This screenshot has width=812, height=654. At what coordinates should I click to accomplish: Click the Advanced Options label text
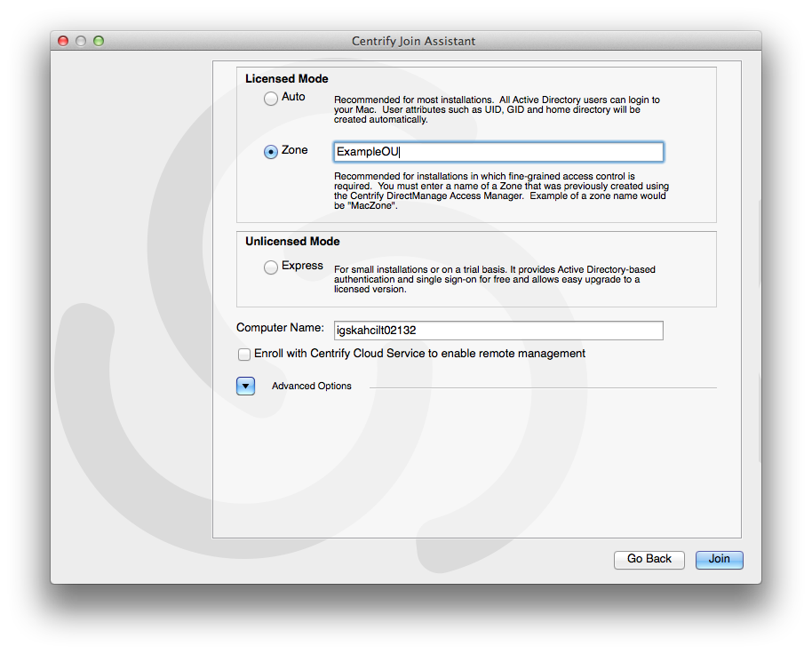[311, 386]
